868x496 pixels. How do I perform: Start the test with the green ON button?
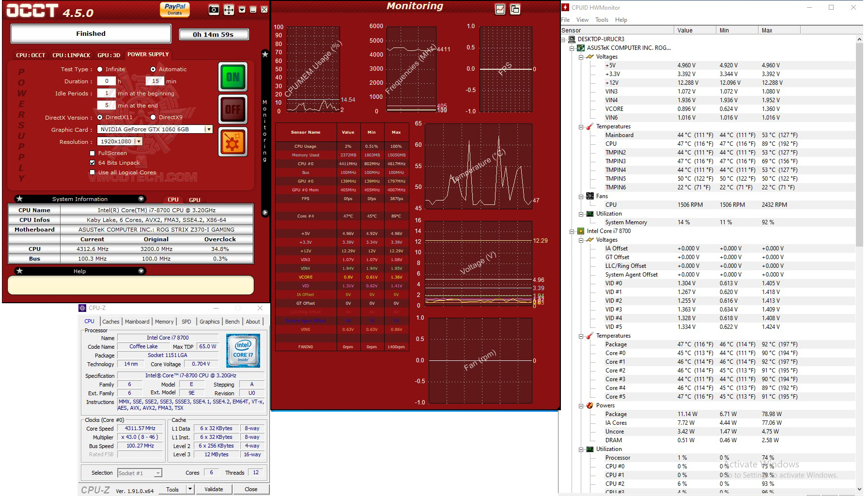coord(233,77)
